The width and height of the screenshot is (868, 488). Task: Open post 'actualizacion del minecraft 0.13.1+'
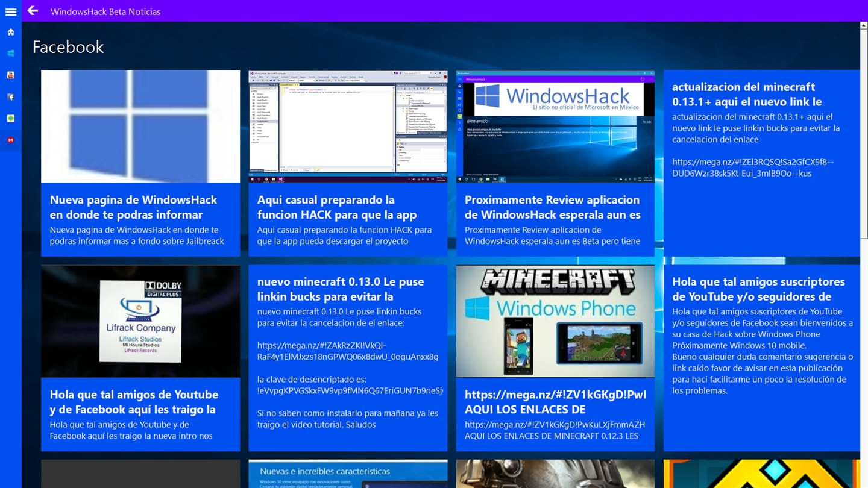pos(762,163)
